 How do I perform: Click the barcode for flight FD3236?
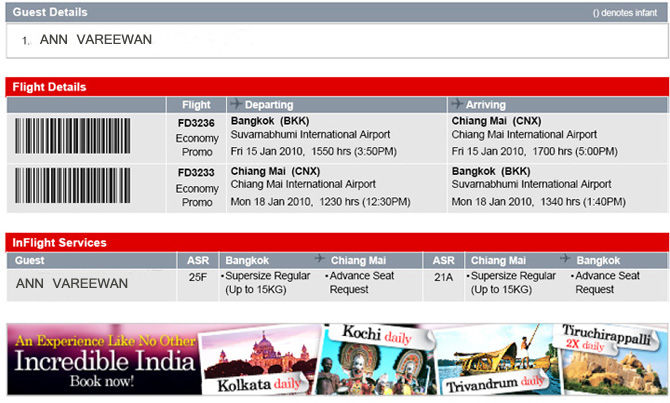click(88, 137)
